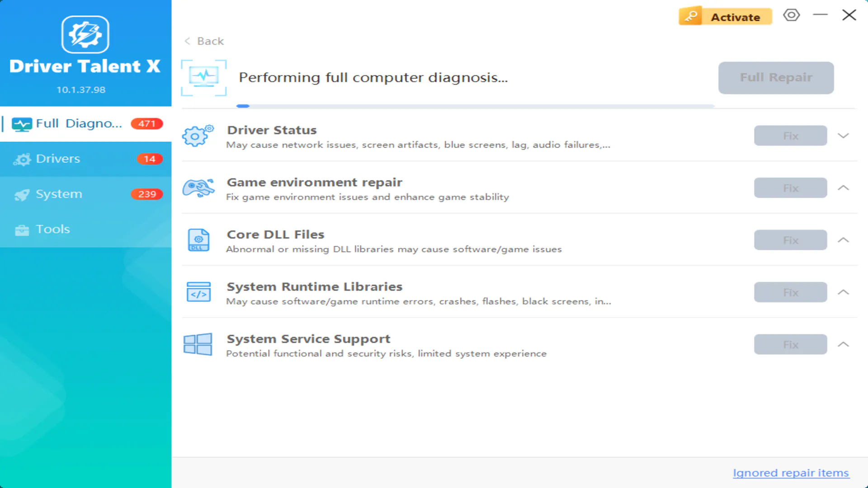The width and height of the screenshot is (868, 488).
Task: Collapse the System Service Support chevron
Action: (x=843, y=344)
